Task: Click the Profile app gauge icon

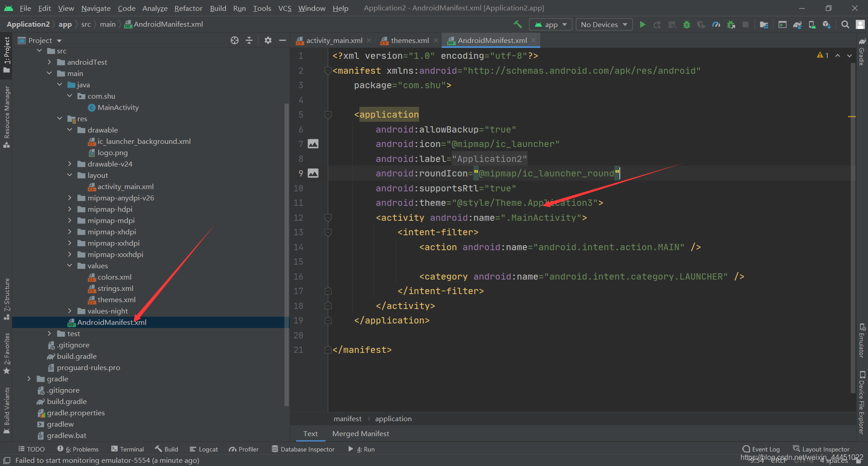Action: [716, 24]
